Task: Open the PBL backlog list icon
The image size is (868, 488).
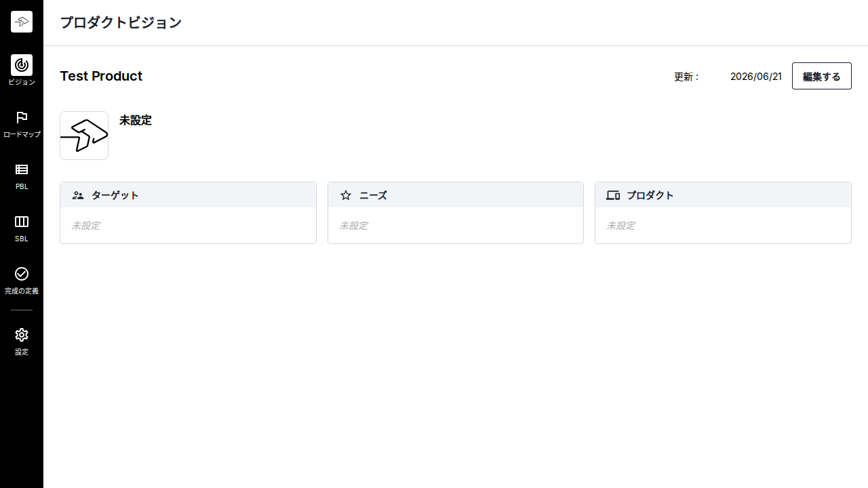Action: coord(22,169)
